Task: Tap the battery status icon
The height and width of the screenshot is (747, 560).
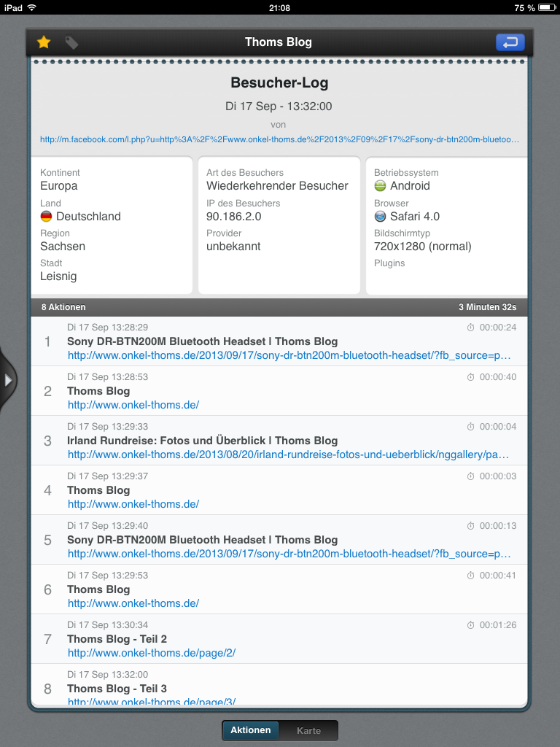Action: (547, 7)
